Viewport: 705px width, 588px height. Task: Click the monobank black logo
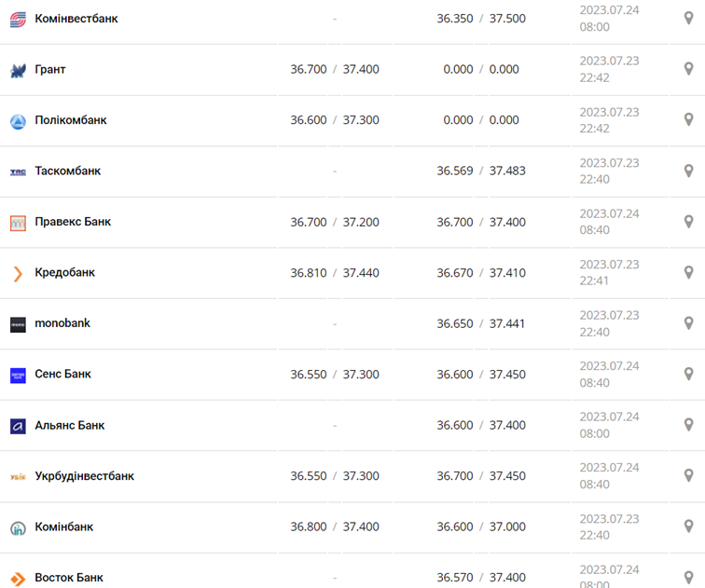(x=18, y=324)
